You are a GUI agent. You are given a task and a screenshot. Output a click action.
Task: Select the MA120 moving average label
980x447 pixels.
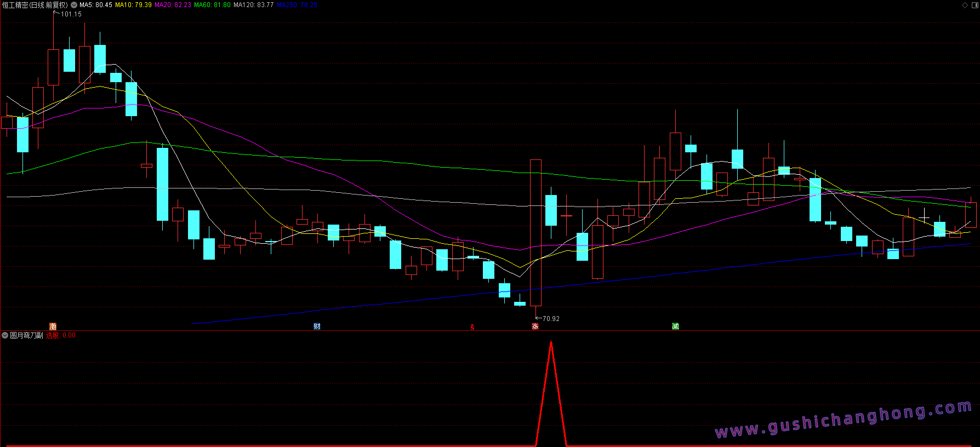pos(253,5)
